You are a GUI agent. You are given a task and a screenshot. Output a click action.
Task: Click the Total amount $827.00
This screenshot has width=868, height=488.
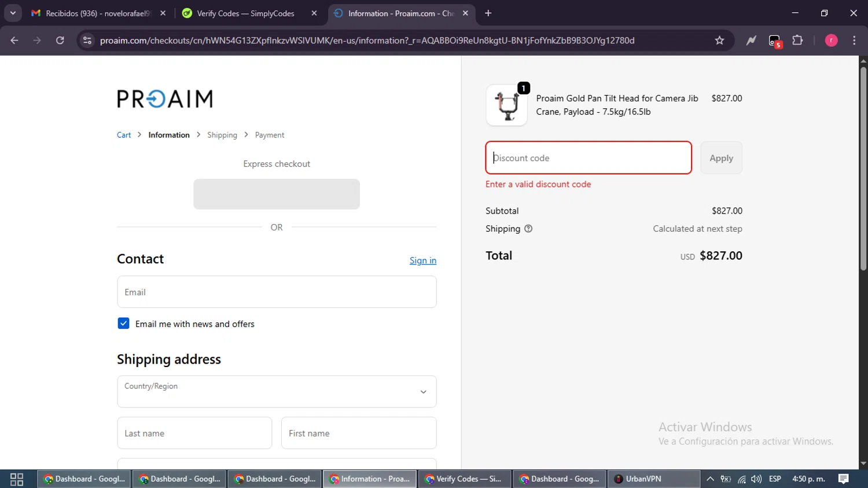(x=721, y=255)
